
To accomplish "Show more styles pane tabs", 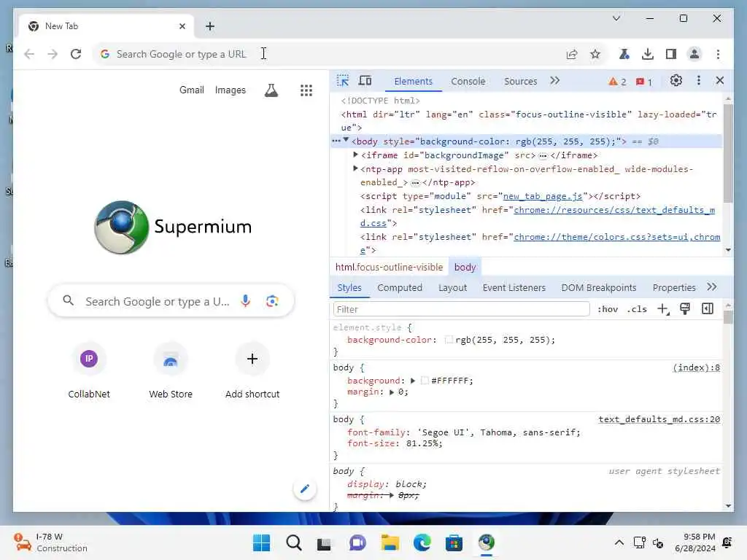I will point(712,287).
